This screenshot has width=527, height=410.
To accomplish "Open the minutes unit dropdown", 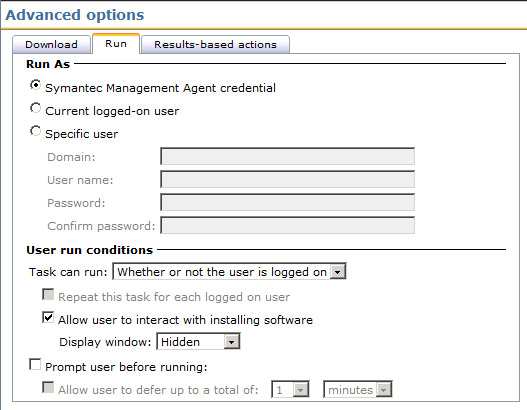I will [x=358, y=390].
